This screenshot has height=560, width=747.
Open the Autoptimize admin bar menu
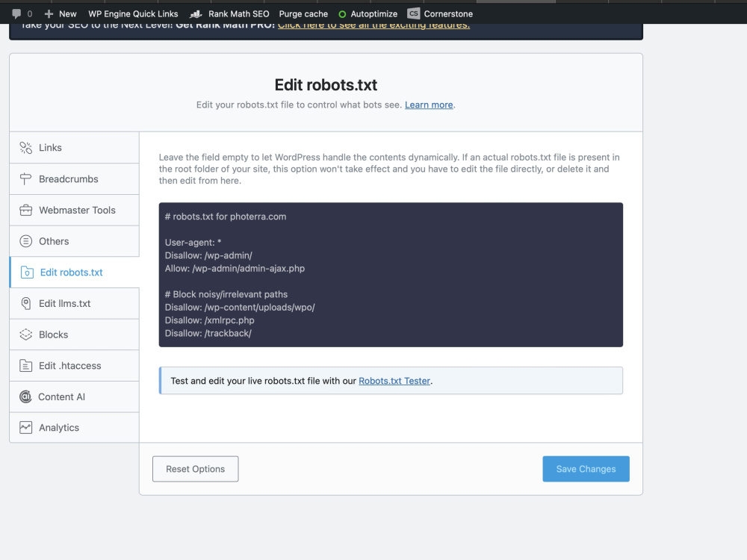[368, 13]
